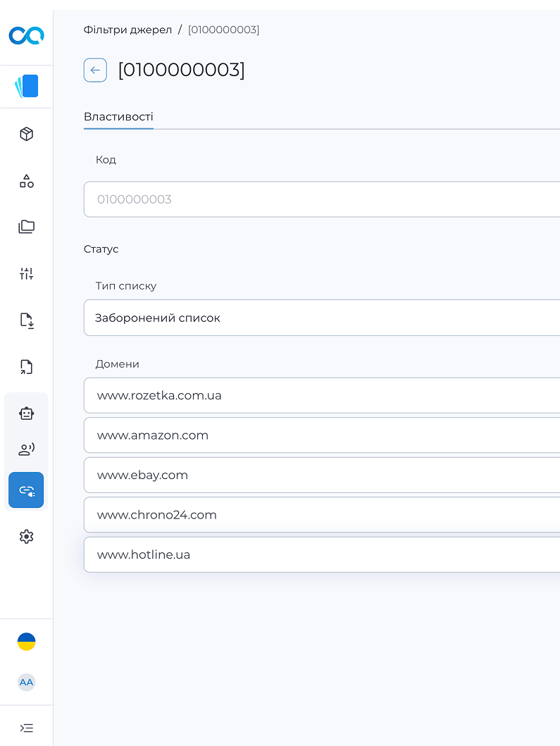Open the shapes categories icon in sidebar

pyautogui.click(x=26, y=181)
